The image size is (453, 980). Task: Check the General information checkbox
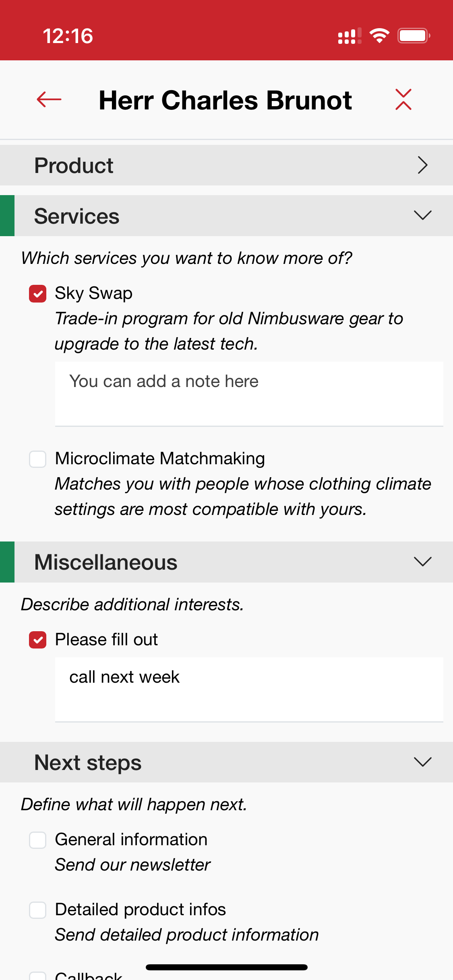38,840
